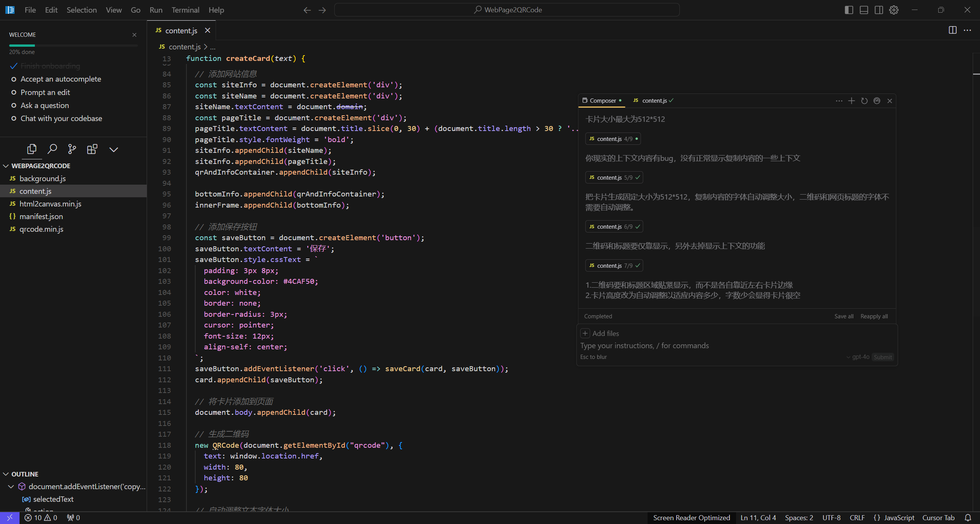Open the gpt-4o model dropdown
This screenshot has width=980, height=524.
pyautogui.click(x=858, y=357)
